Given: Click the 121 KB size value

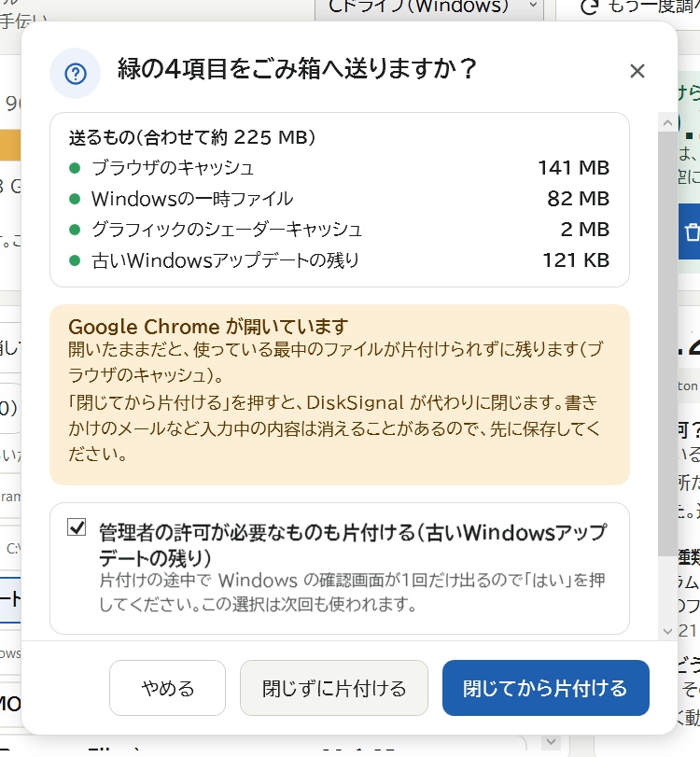Looking at the screenshot, I should click(576, 260).
